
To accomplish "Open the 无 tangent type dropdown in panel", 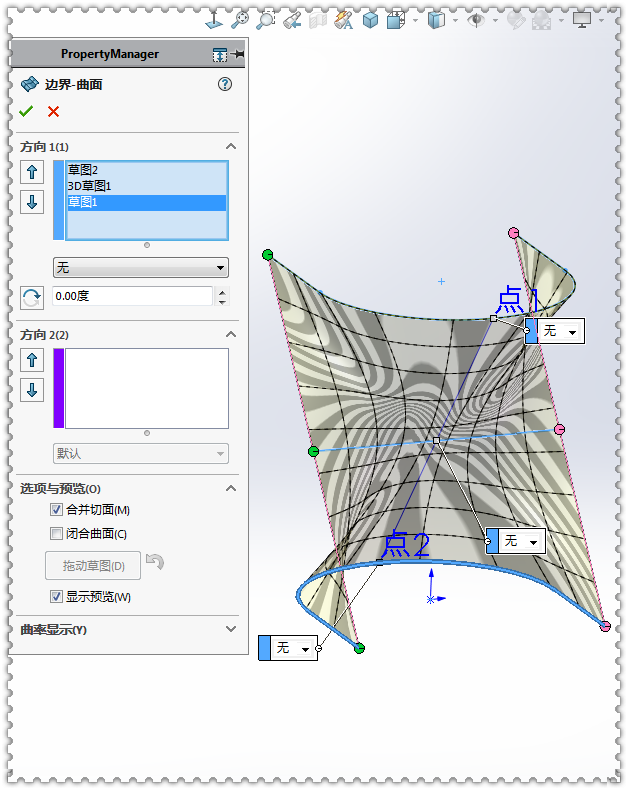I will (x=140, y=268).
